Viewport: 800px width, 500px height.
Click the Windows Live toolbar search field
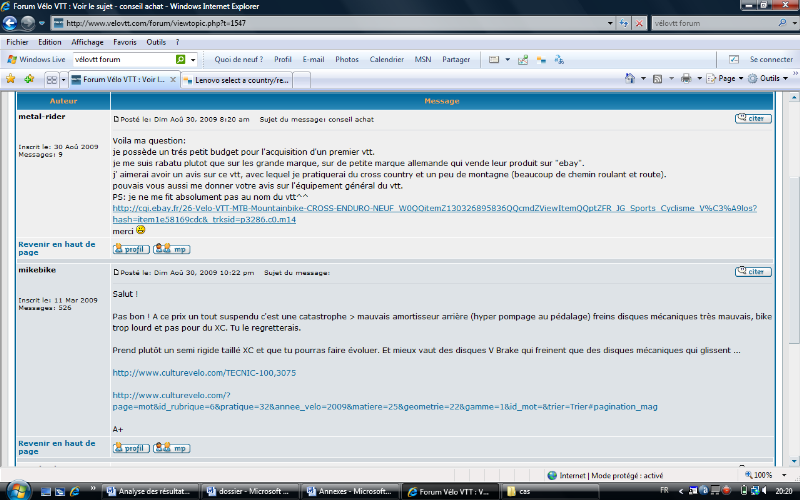pyautogui.click(x=124, y=60)
